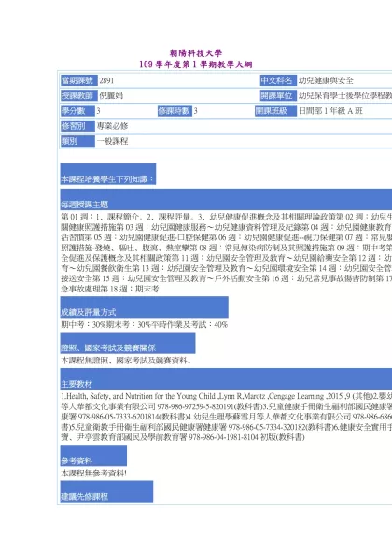This screenshot has height=554, width=392.
Task: Click the 成績及評量方式 section header
Action: [x=145, y=307]
